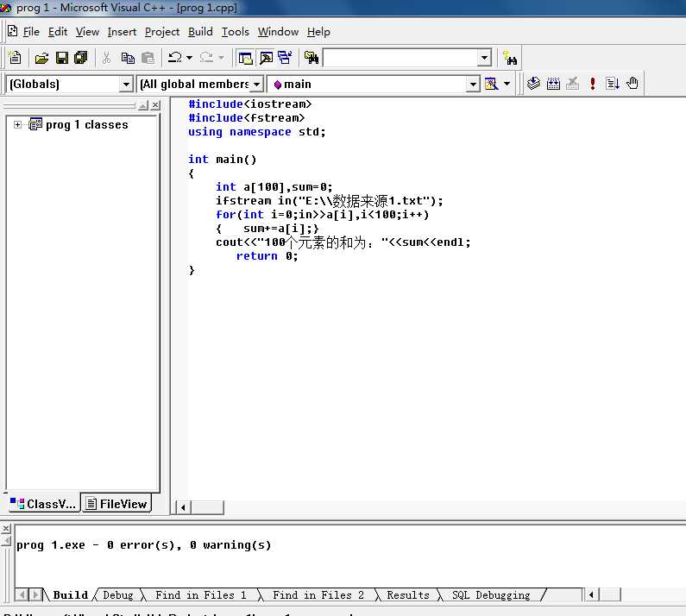Open the Redo history dropdown arrow
This screenshot has width=686, height=616.
(221, 58)
